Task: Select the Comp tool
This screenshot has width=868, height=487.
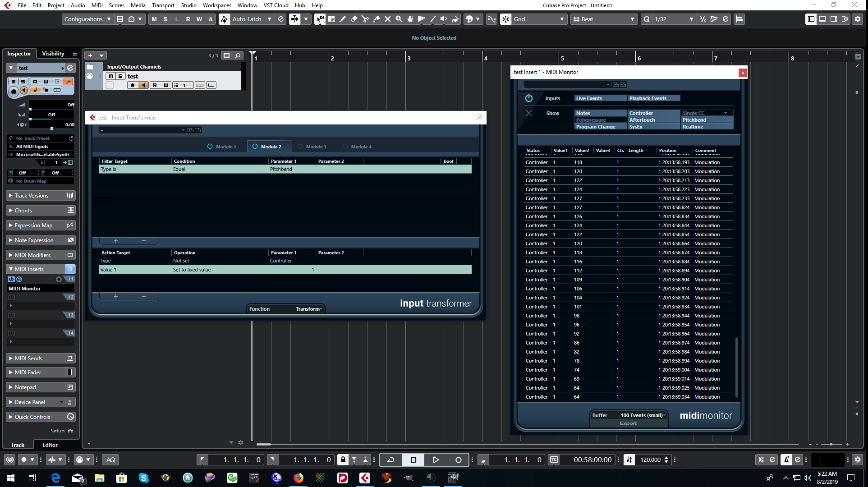Action: [x=422, y=19]
